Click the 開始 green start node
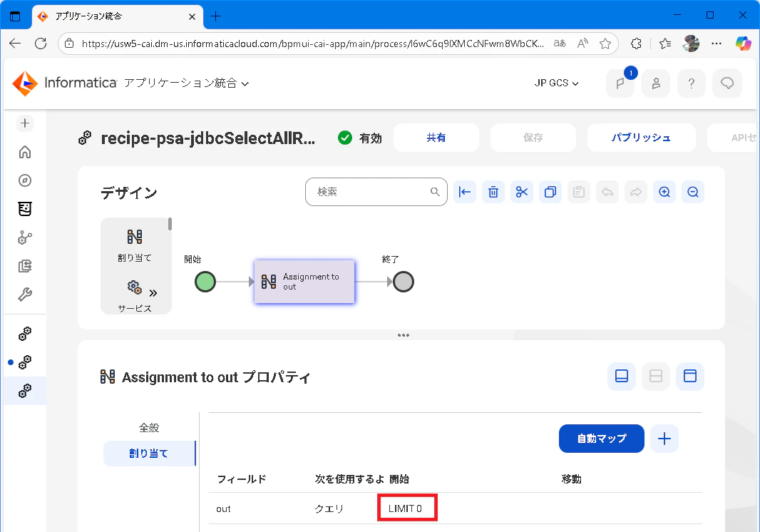760x532 pixels. (x=205, y=282)
